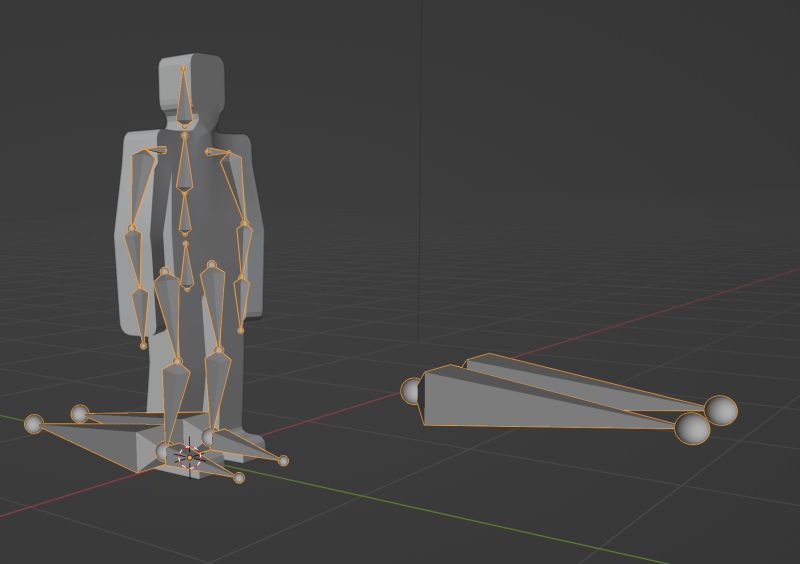
Task: Click the 3D cursor at the character's feet
Action: [x=190, y=458]
